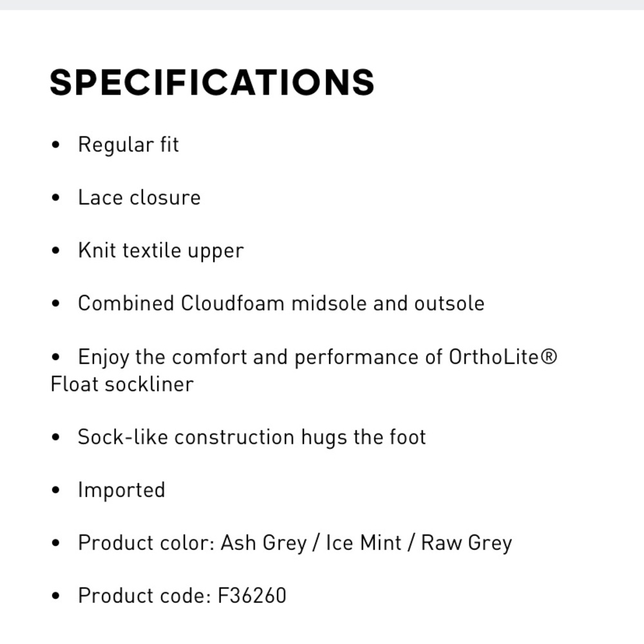Click Combined Cloudfoam midsole and outsole text
The width and height of the screenshot is (644, 644).
[281, 303]
